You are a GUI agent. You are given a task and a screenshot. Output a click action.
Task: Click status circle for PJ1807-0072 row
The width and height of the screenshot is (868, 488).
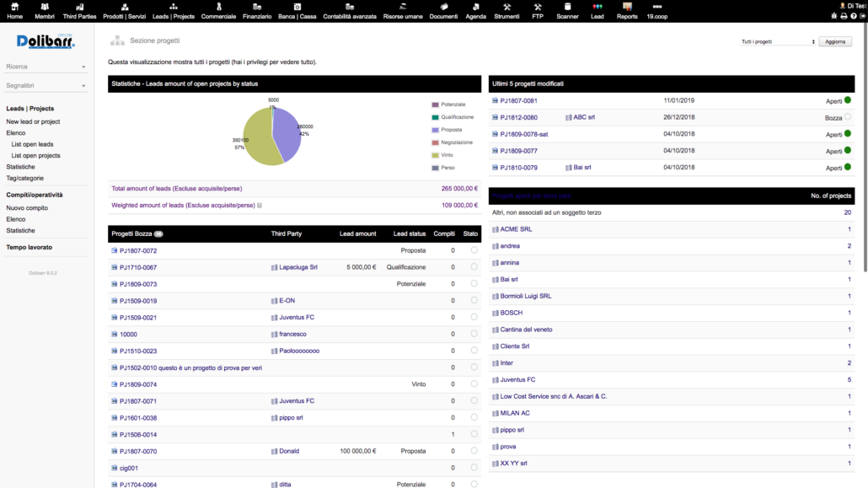pyautogui.click(x=474, y=250)
